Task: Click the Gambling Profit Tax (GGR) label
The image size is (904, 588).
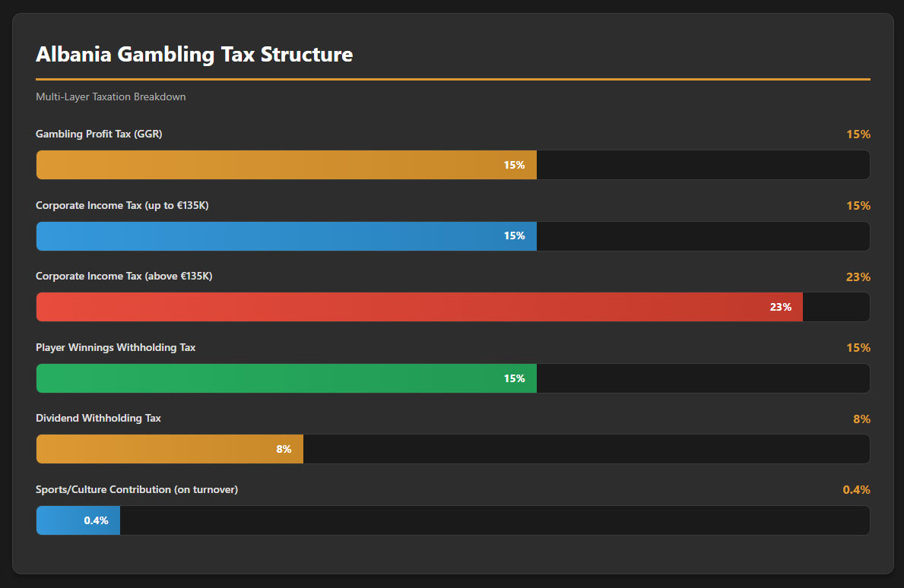Action: pos(99,134)
